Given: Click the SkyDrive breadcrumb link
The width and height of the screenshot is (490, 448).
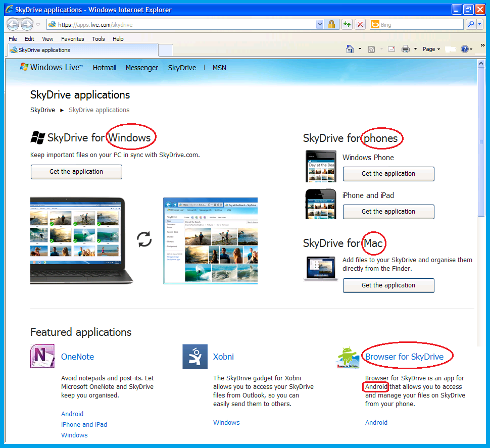Looking at the screenshot, I should [42, 110].
